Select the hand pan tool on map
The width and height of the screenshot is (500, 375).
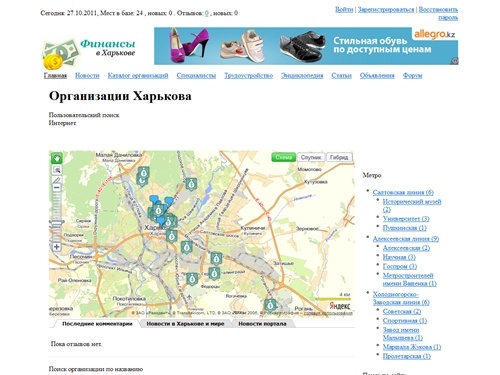point(57,158)
